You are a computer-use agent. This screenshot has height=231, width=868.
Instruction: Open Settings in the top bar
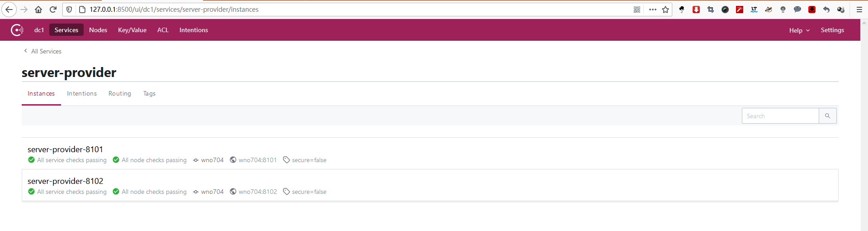(832, 30)
